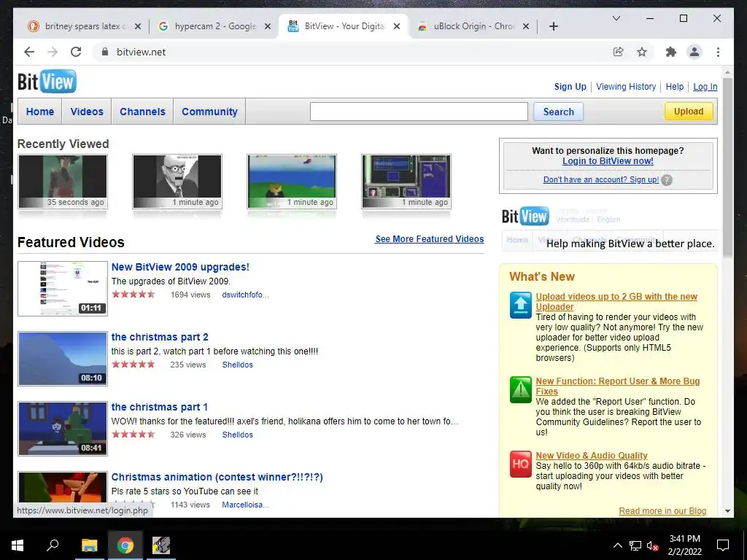Open the tab search dropdown chevron
This screenshot has height=560, width=747.
point(616,18)
